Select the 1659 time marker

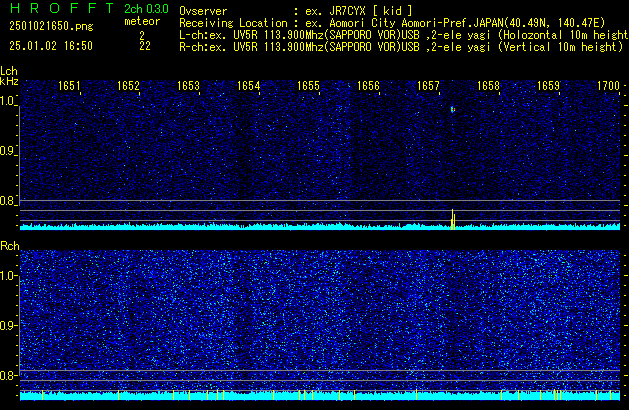pyautogui.click(x=548, y=86)
